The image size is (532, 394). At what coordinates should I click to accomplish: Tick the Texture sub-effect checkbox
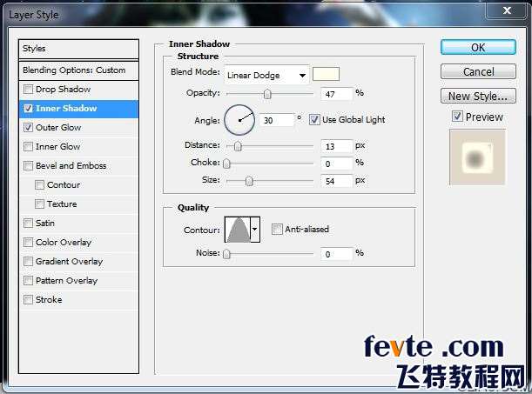(39, 204)
